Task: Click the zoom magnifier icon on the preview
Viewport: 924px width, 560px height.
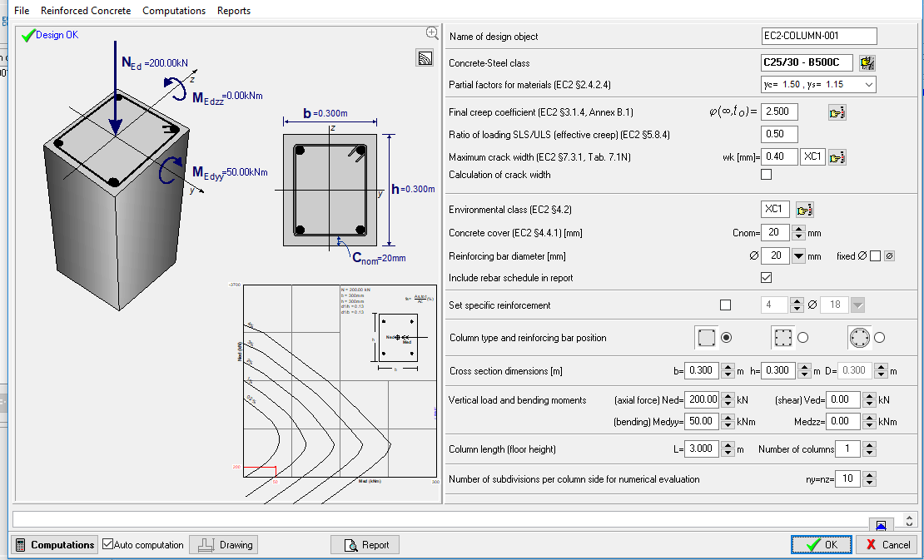Action: tap(432, 33)
